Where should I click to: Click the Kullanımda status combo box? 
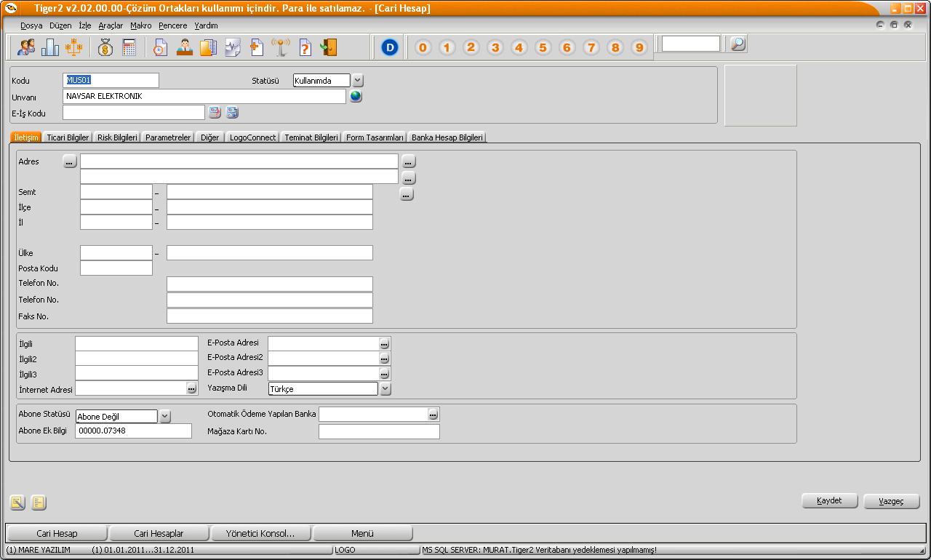[321, 81]
